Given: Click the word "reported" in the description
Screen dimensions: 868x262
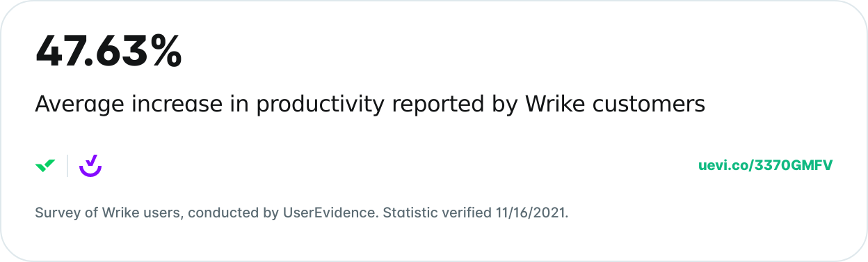Looking at the screenshot, I should pyautogui.click(x=437, y=106).
